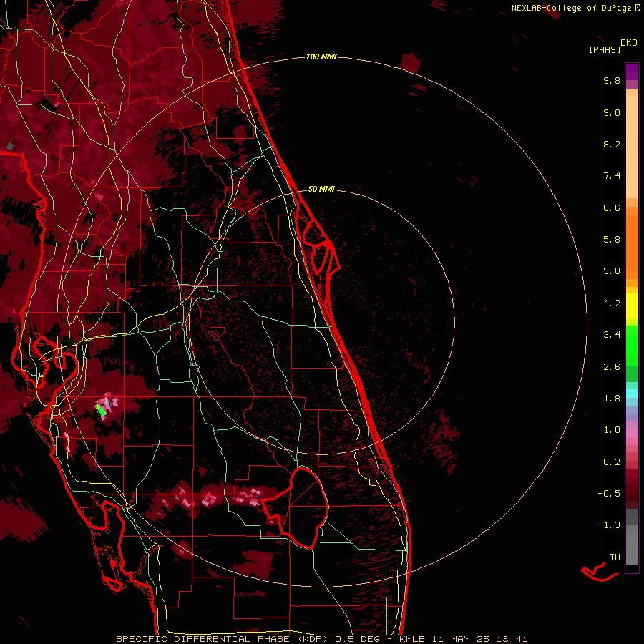Select the purple top segment of the color bar
This screenshot has height=644, width=644.
[x=632, y=72]
